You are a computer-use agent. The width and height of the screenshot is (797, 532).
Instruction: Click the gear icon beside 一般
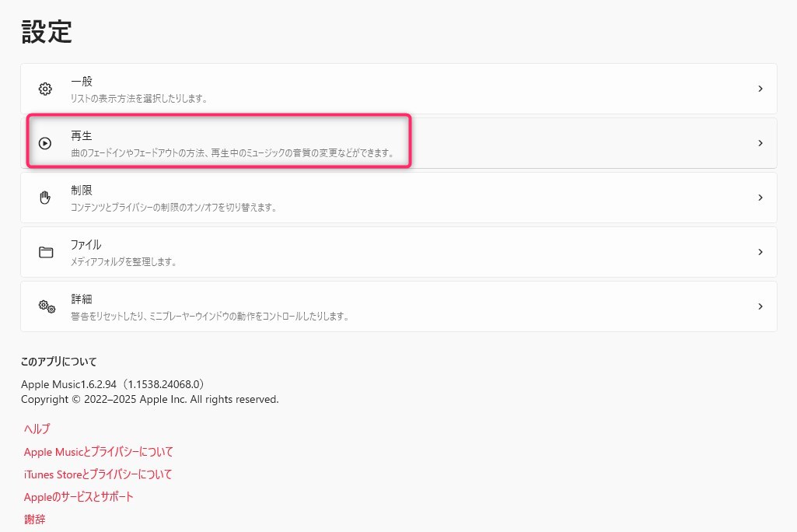[x=45, y=89]
